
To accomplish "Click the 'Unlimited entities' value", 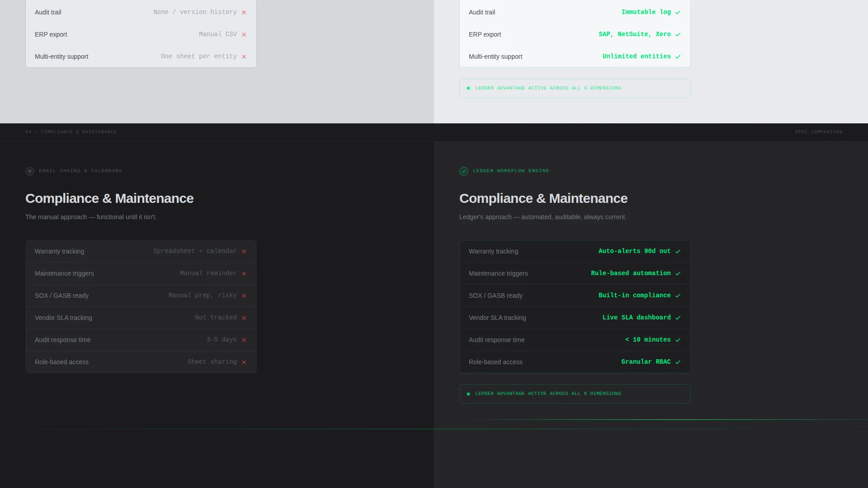I will pos(637,56).
